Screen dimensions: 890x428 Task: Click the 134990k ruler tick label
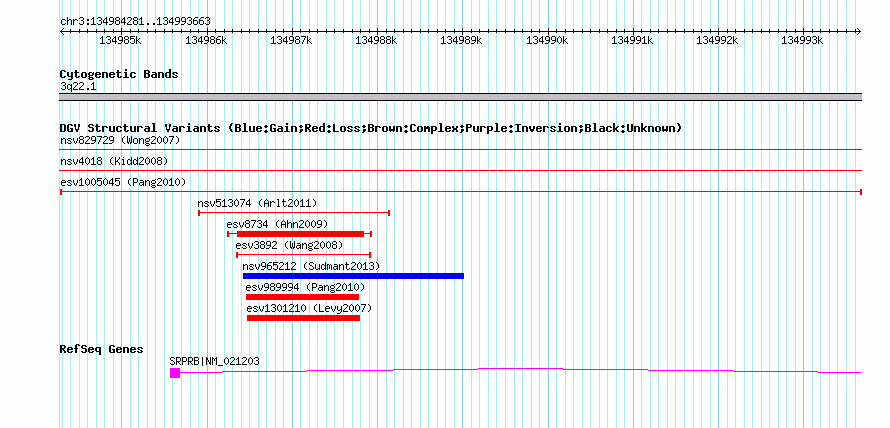pos(547,41)
